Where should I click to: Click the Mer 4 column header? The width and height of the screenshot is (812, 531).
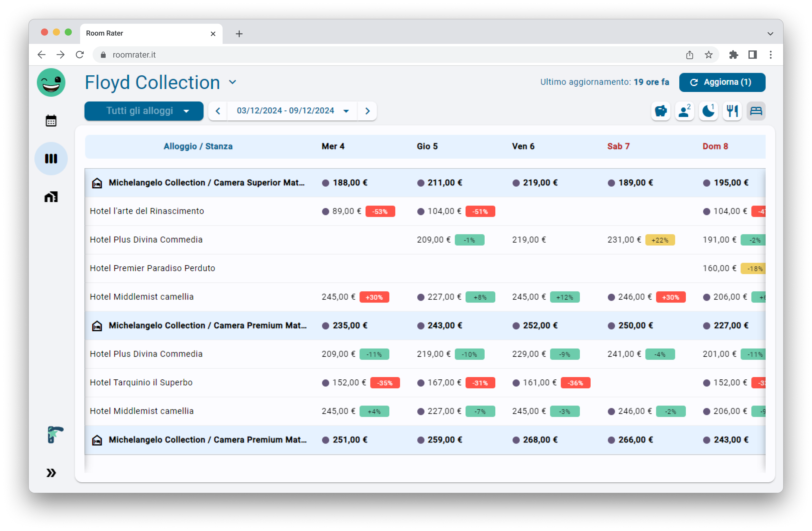point(333,146)
